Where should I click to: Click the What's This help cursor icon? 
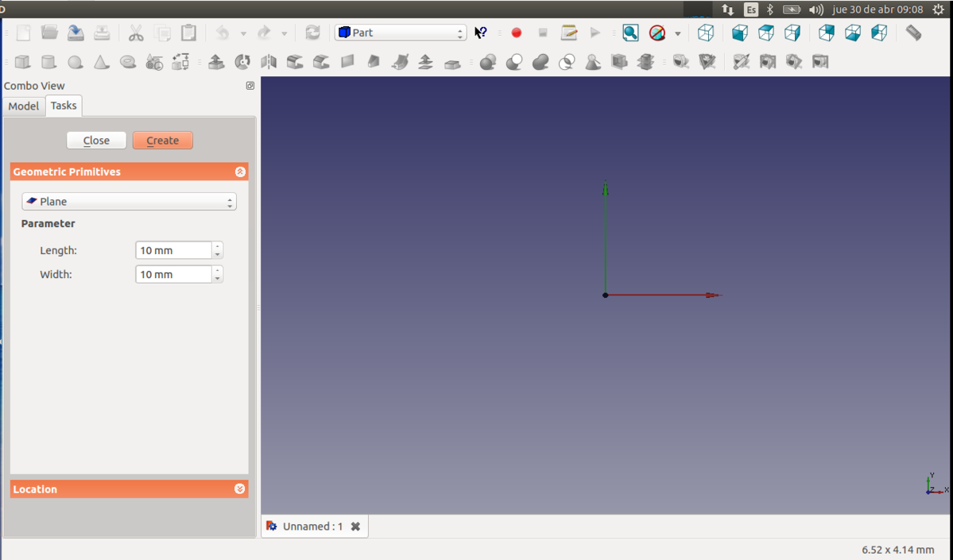coord(481,33)
